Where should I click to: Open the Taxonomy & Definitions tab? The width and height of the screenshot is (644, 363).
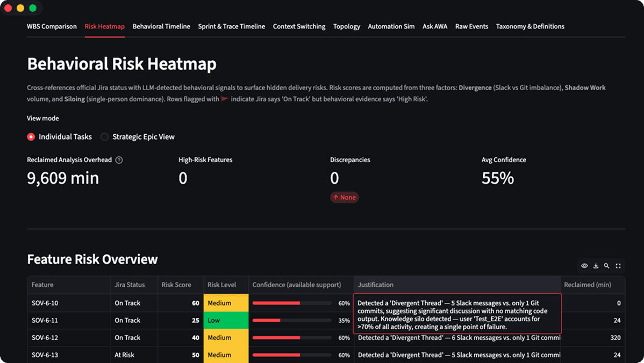530,26
